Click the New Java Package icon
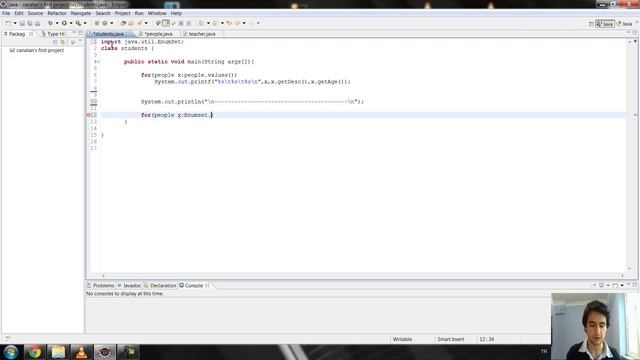640x360 pixels. 97,23
